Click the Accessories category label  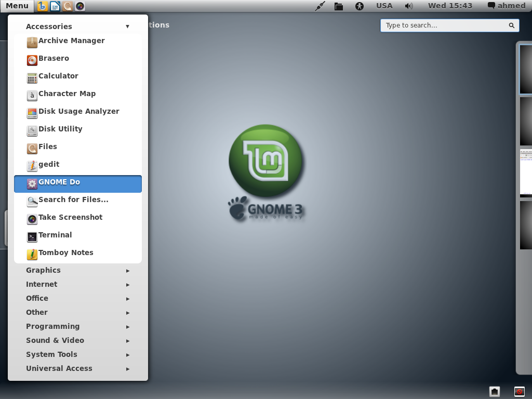pyautogui.click(x=49, y=26)
